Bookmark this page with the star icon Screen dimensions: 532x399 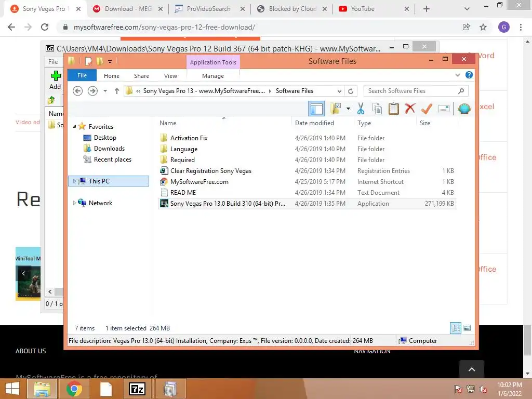click(483, 27)
